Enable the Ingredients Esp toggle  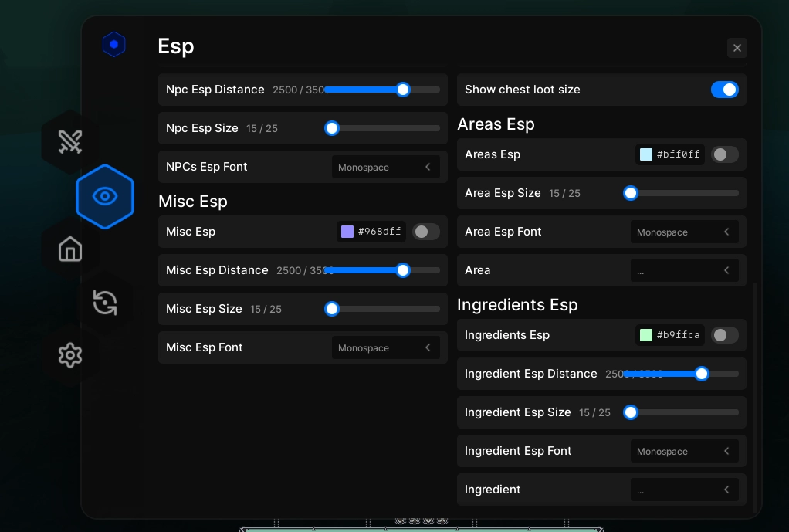point(724,335)
